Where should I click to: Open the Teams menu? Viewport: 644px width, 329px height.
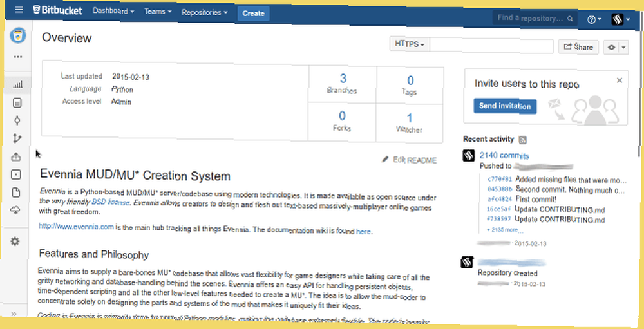158,12
